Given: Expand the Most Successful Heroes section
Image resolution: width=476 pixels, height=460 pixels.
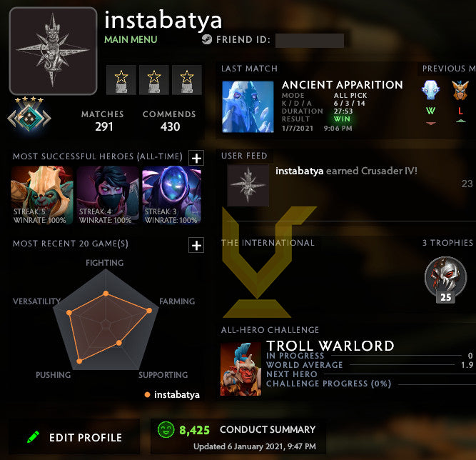Looking at the screenshot, I should click(196, 158).
